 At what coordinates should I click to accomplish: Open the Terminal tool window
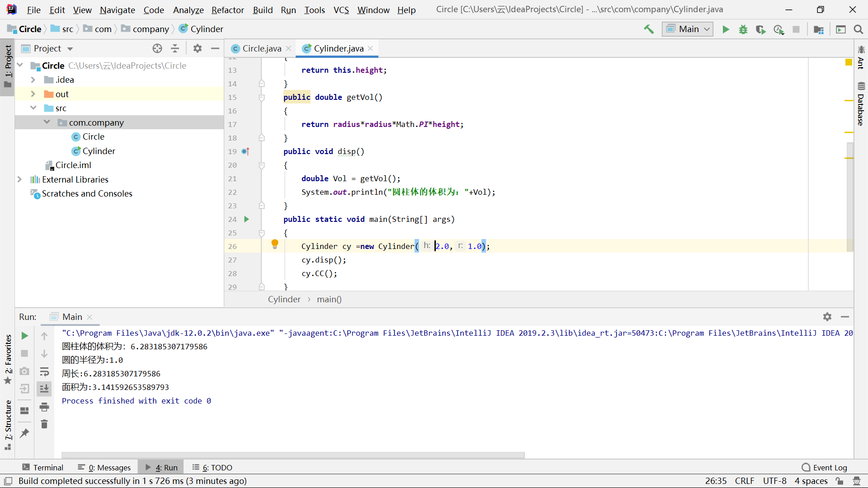point(43,467)
